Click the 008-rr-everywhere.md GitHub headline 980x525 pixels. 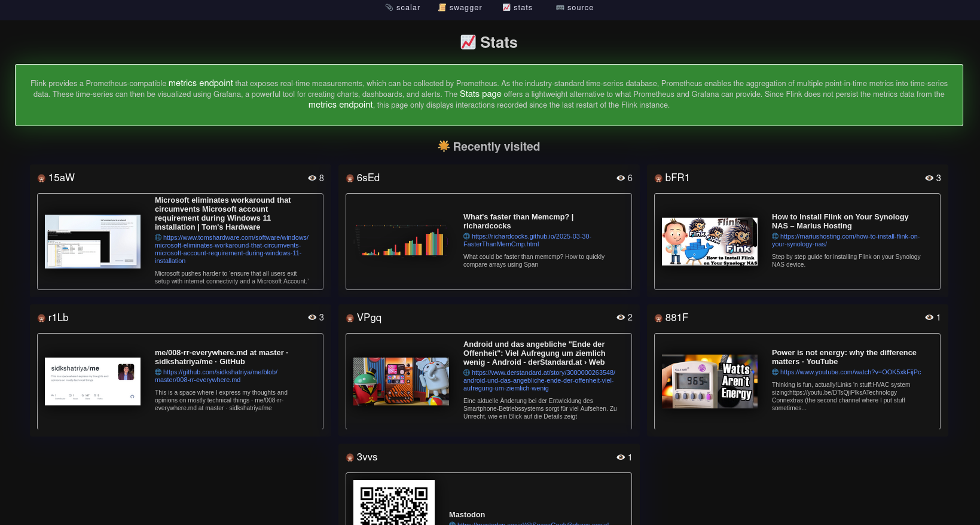(221, 357)
